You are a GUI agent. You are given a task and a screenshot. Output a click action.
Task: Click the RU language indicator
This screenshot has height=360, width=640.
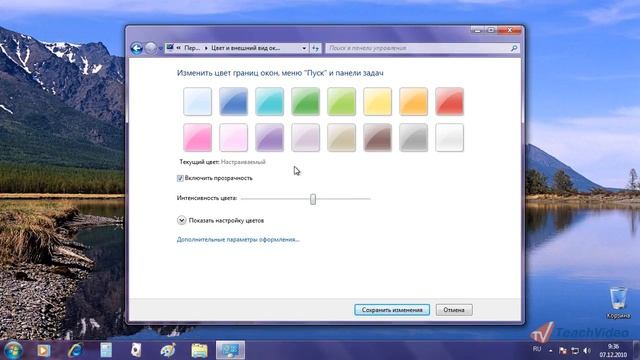[x=537, y=349]
